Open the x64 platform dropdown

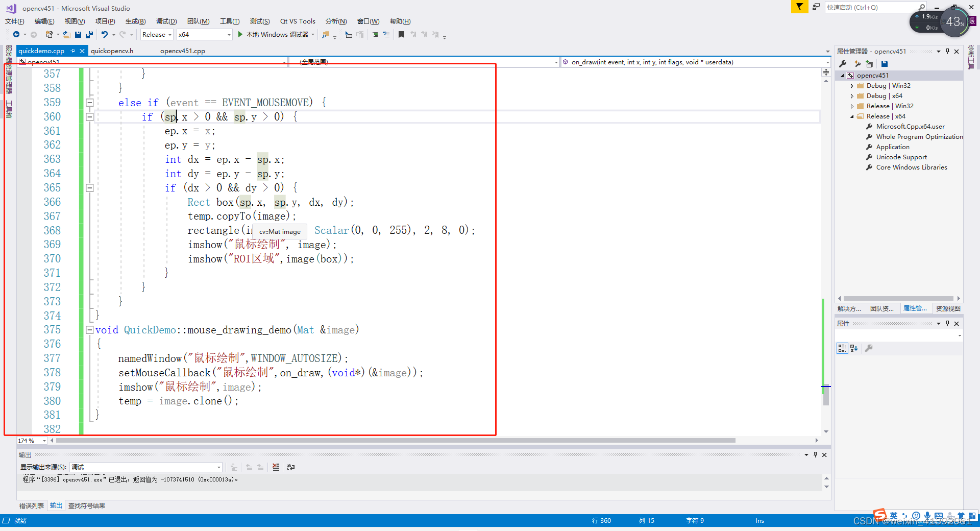(205, 35)
